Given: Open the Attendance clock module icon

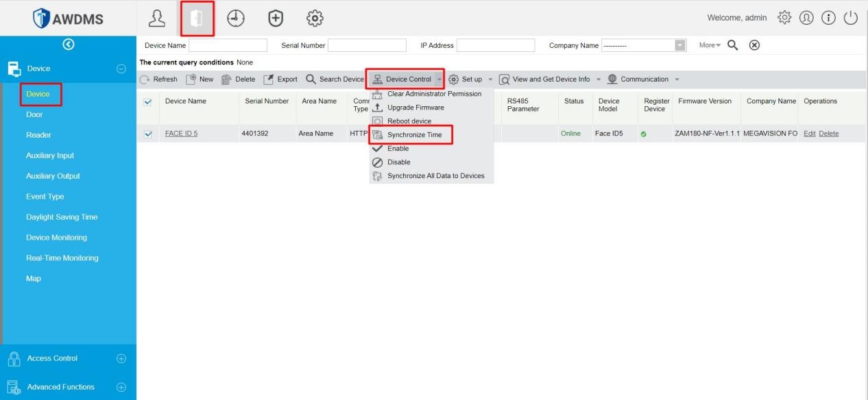Looking at the screenshot, I should [236, 18].
